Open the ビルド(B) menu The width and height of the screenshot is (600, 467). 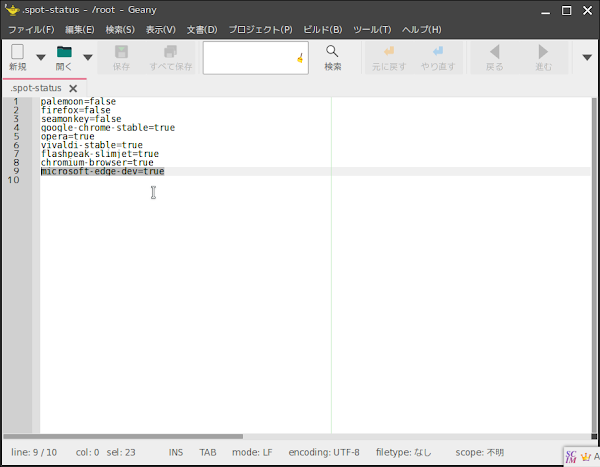[323, 29]
